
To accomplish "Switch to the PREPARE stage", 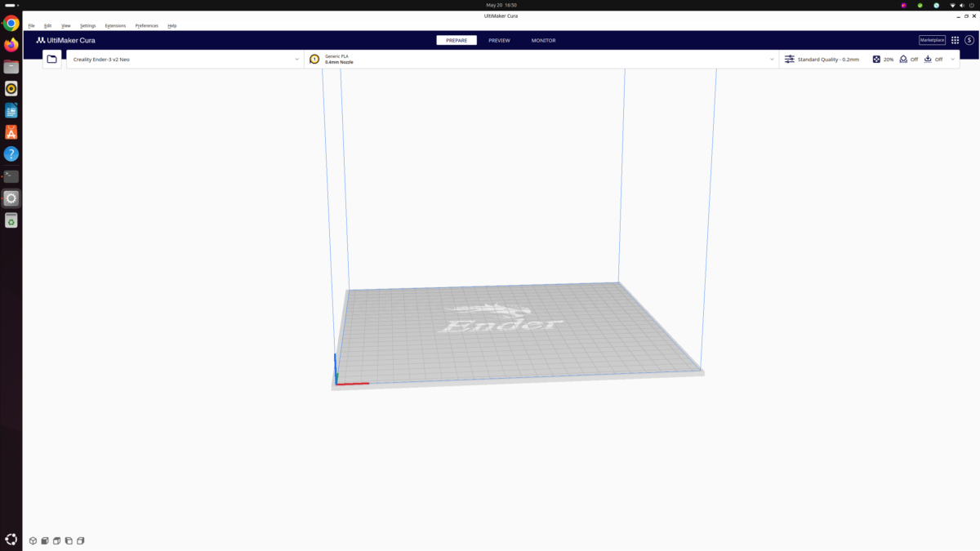I will 457,40.
